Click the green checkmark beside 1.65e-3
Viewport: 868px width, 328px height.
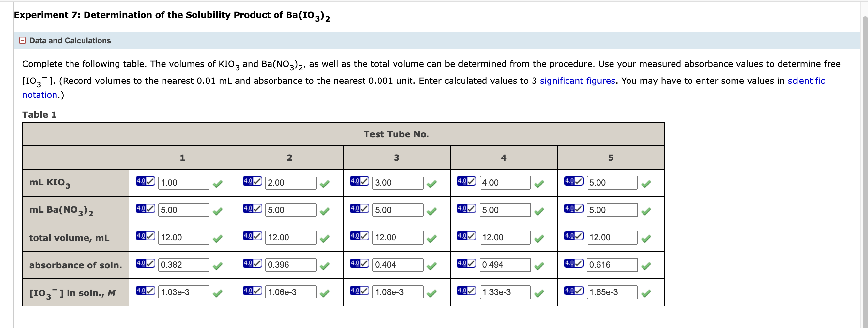coord(646,293)
